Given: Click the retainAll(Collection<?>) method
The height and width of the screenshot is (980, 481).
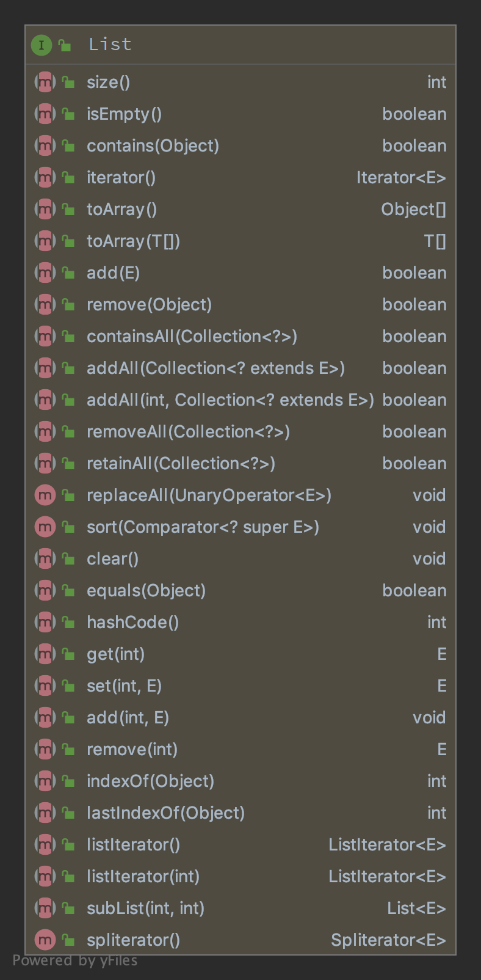Looking at the screenshot, I should coord(181,463).
